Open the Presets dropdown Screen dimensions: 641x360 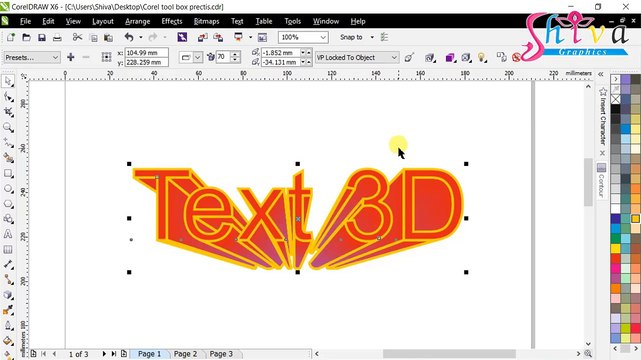coord(31,58)
